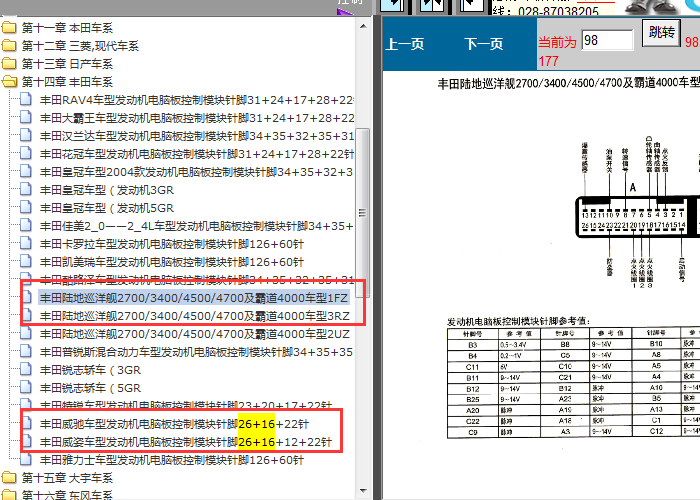The height and width of the screenshot is (500, 700).
Task: Click the folder icon of 第十三章 日产车系
Action: (9, 63)
